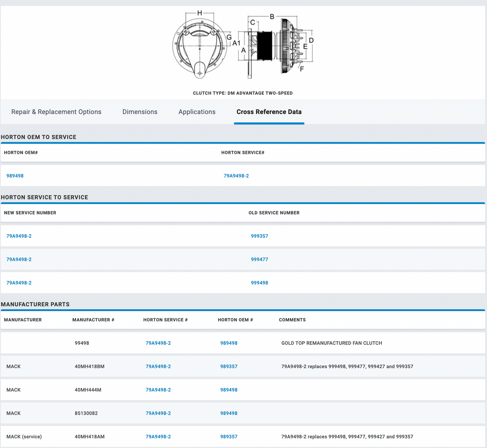
Task: Click new service number beside 999357
Action: tap(19, 236)
